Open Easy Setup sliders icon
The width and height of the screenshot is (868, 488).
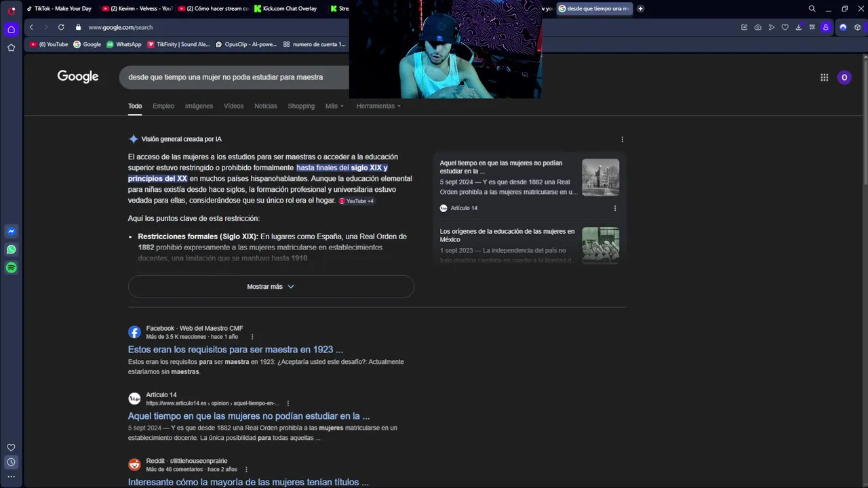(x=812, y=27)
